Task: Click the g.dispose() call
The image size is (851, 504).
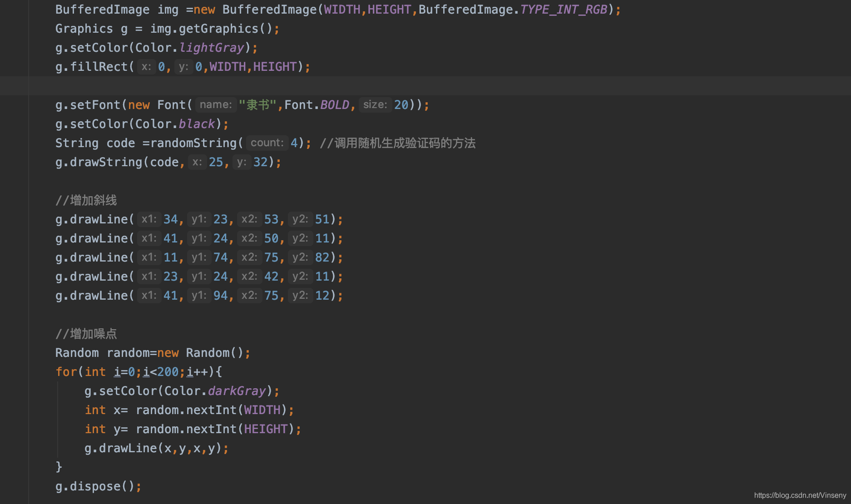Action: (95, 486)
